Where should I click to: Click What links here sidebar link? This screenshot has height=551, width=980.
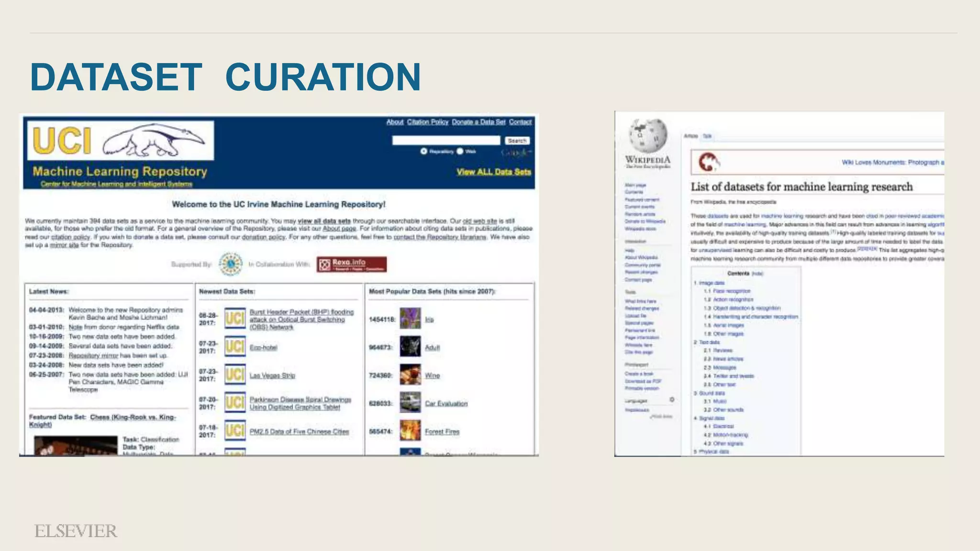click(641, 301)
